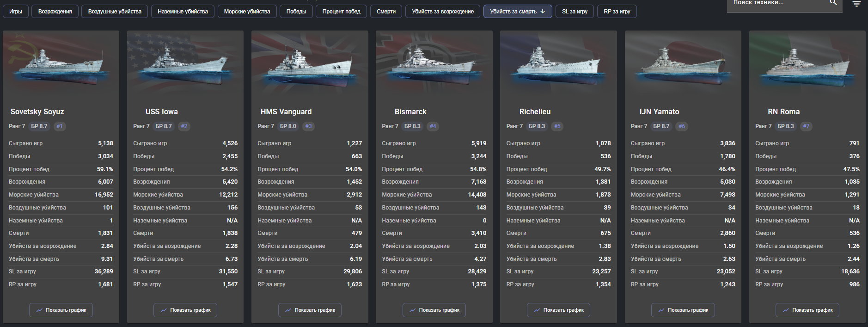Toggle sort by Убийств за смерть

517,12
